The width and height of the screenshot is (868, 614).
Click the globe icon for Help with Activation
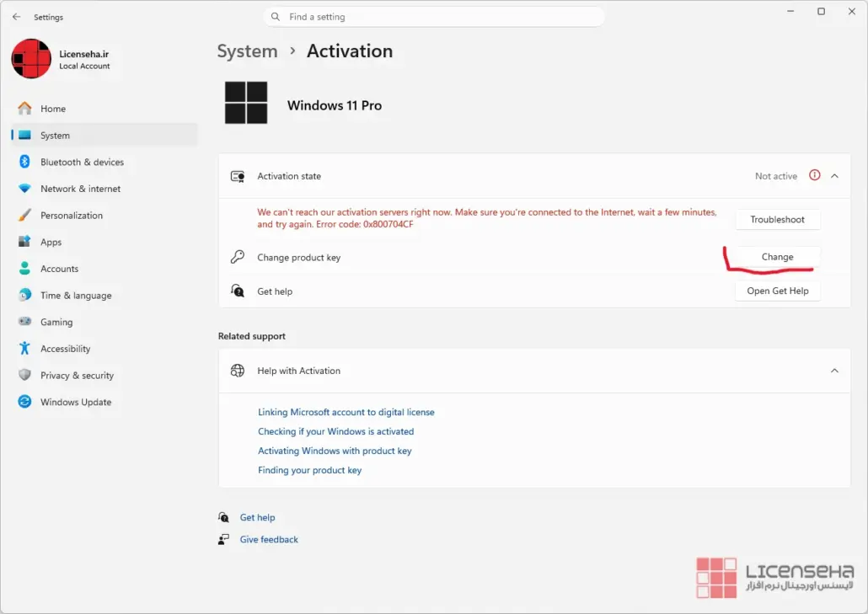point(238,371)
